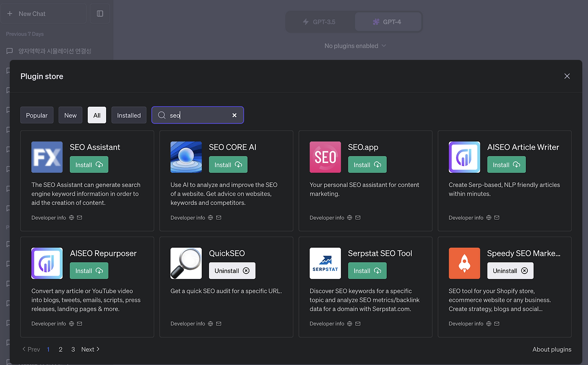Click the Speedy SEO Marke... plugin title
The height and width of the screenshot is (365, 588).
coord(524,253)
